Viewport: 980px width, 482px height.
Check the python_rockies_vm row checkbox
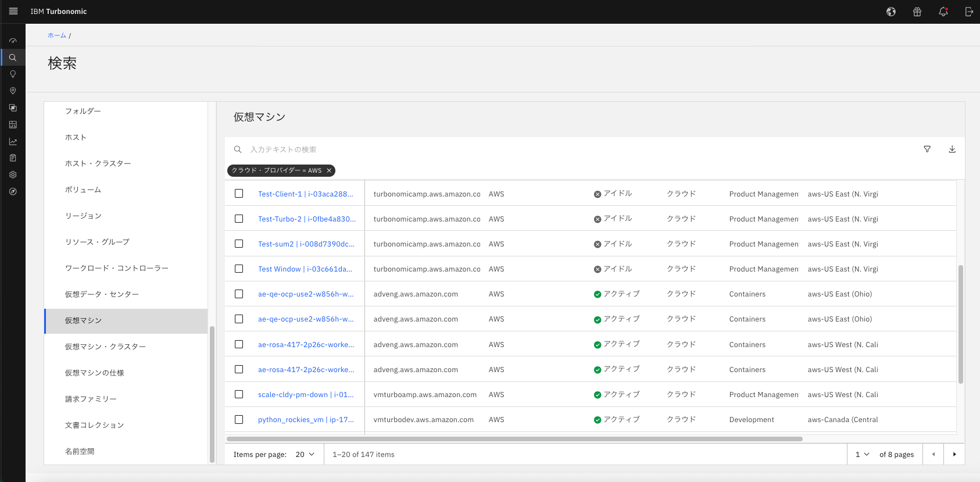(239, 419)
